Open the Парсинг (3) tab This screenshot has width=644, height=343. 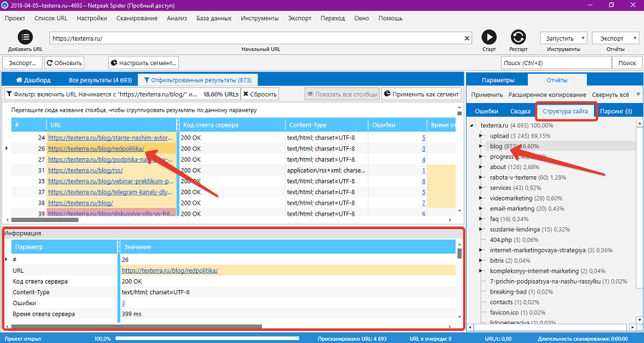click(615, 111)
